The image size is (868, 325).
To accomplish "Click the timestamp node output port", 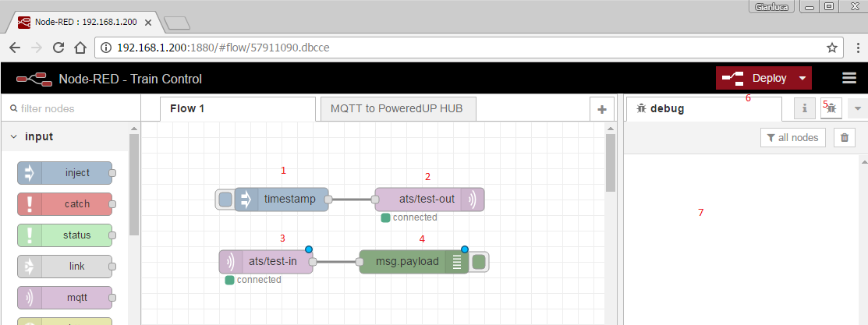I will pos(328,200).
